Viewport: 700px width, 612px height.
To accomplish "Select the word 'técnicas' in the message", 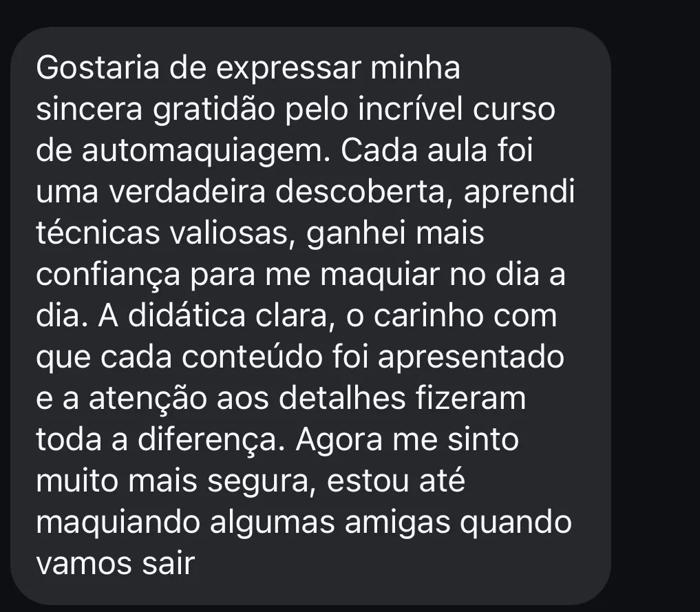I will click(98, 233).
